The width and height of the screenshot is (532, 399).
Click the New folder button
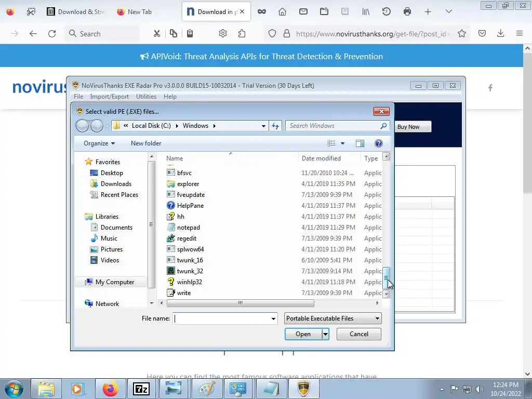coord(146,143)
